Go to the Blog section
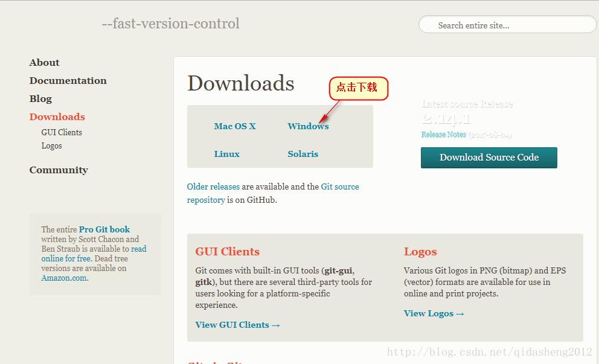Image resolution: width=599 pixels, height=364 pixels. (x=40, y=98)
